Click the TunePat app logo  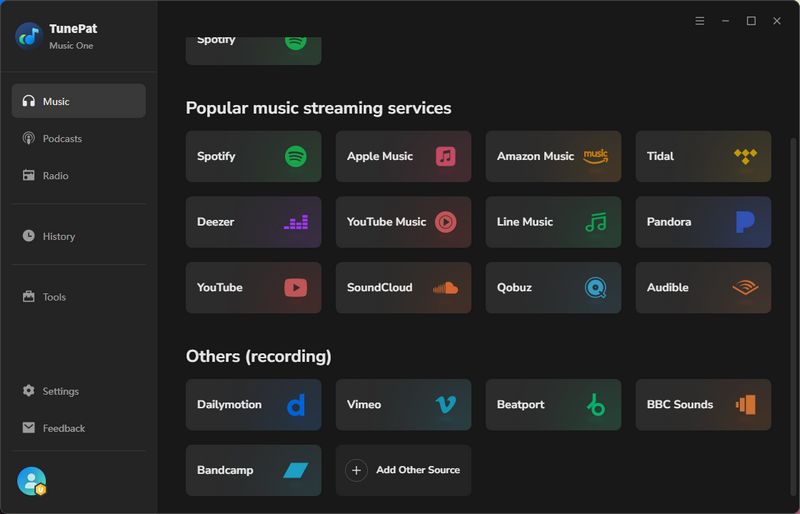(x=29, y=36)
